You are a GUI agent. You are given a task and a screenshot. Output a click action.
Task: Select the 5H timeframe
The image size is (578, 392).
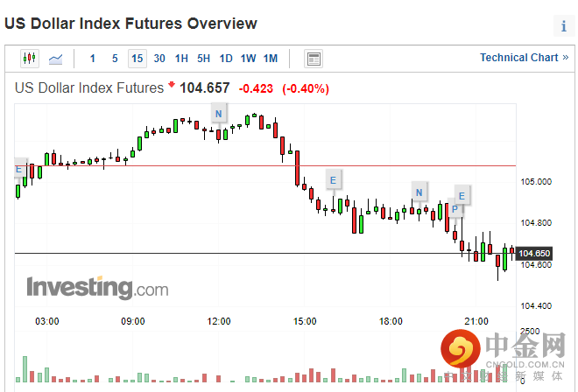pyautogui.click(x=203, y=59)
